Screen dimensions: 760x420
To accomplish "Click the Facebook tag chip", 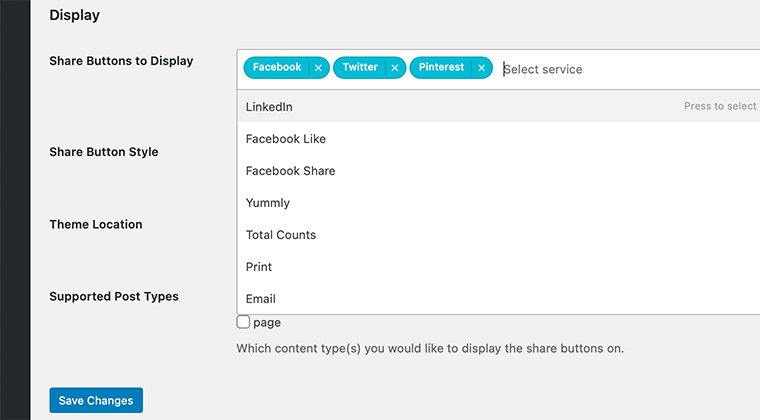I will (276, 68).
